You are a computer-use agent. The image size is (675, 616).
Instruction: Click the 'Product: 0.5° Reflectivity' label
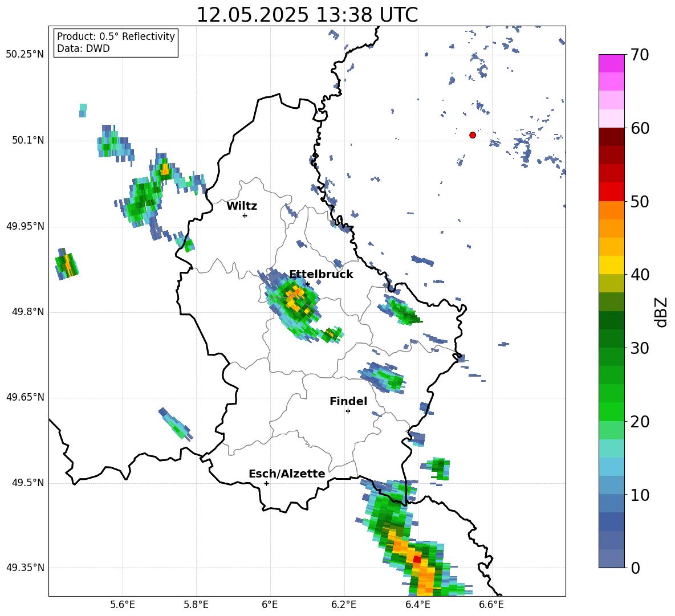116,36
